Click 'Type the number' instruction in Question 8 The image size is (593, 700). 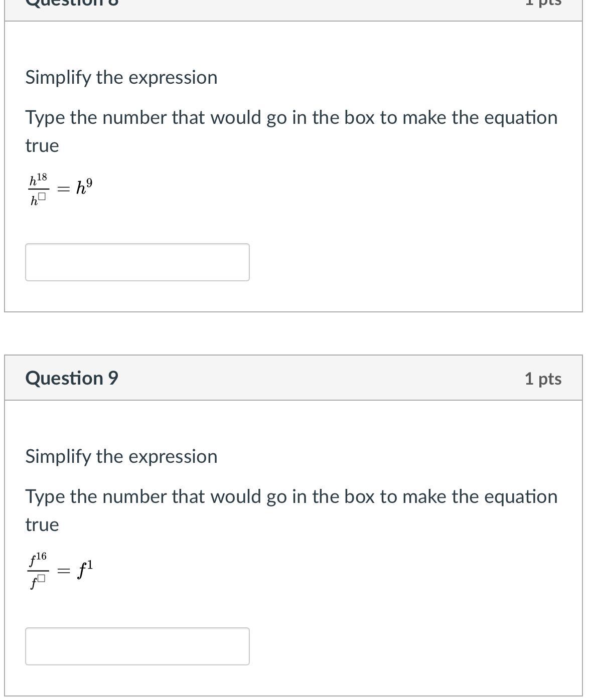coord(291,117)
